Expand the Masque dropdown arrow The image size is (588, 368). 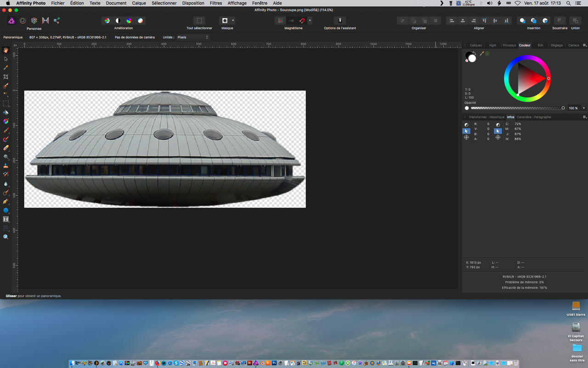tap(233, 21)
